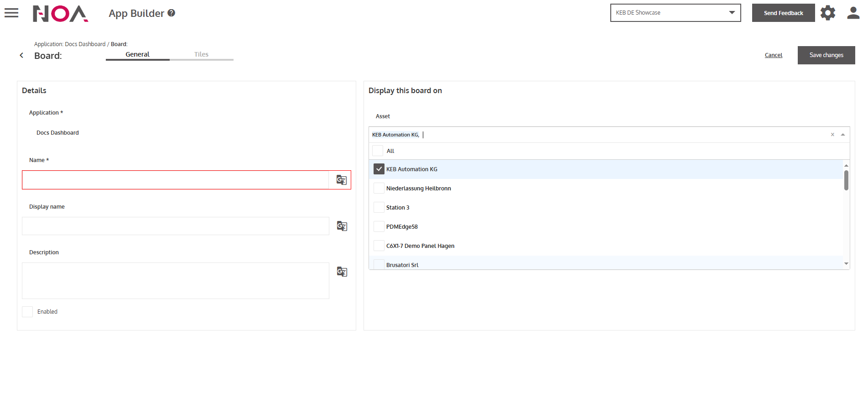Uncheck KEB Automation KG asset
This screenshot has width=868, height=420.
(379, 169)
